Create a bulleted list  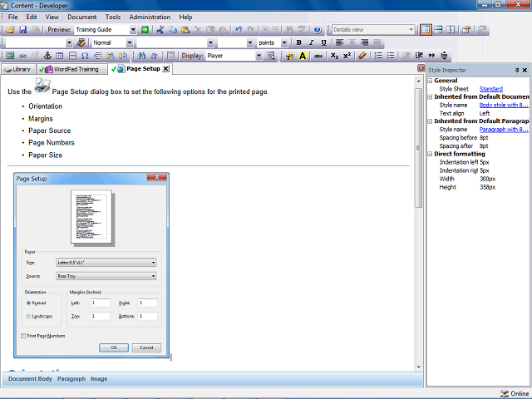tap(391, 56)
